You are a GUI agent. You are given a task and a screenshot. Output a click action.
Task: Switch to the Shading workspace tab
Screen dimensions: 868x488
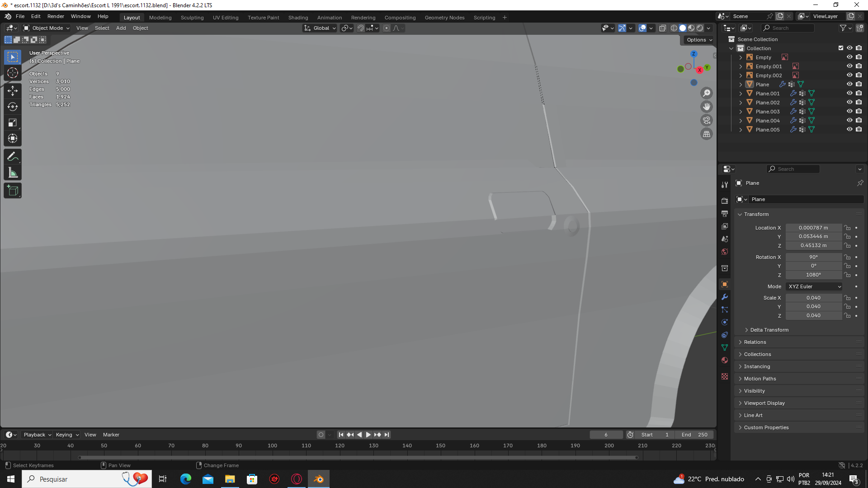(x=298, y=18)
